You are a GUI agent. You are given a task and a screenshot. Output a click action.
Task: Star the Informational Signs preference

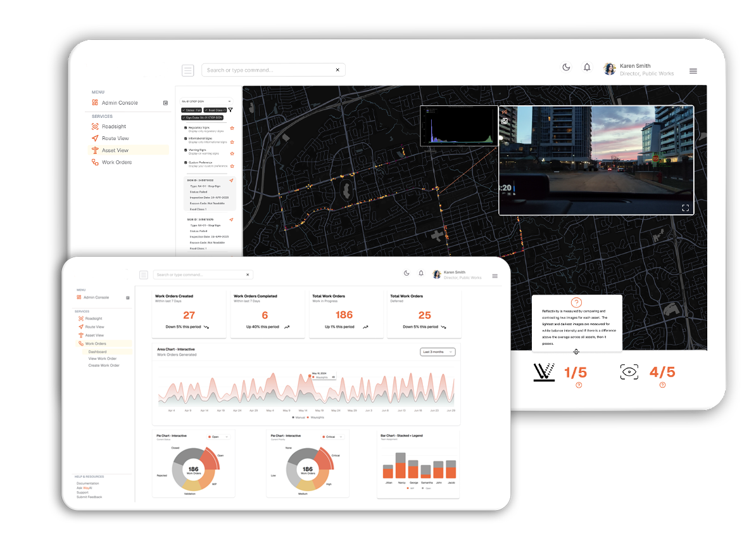point(232,143)
